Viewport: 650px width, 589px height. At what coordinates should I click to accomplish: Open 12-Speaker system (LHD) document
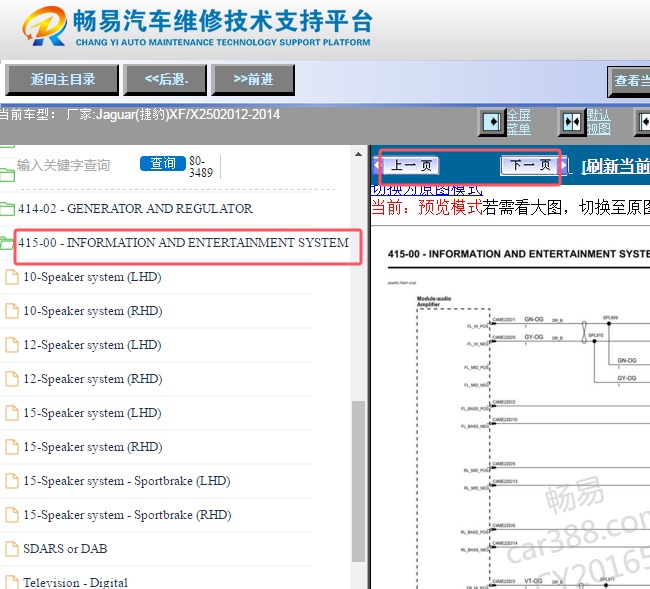pos(92,344)
